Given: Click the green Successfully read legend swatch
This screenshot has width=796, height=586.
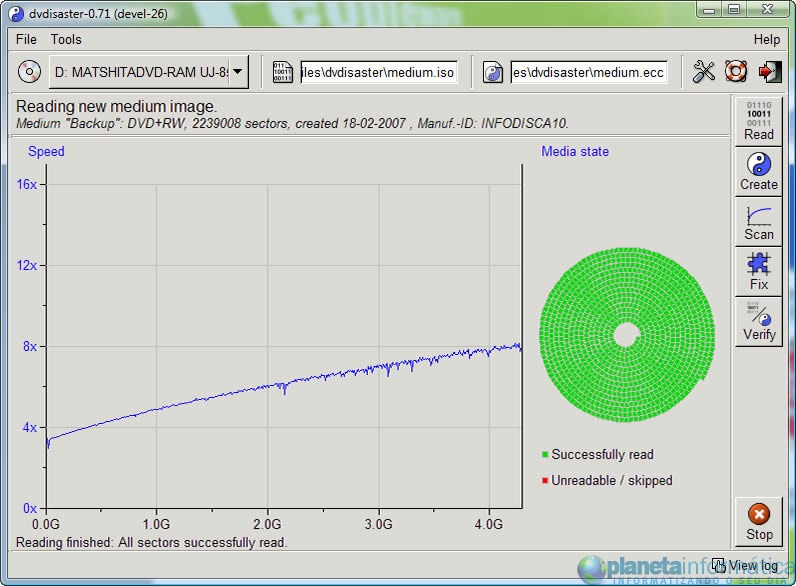Looking at the screenshot, I should (x=545, y=454).
